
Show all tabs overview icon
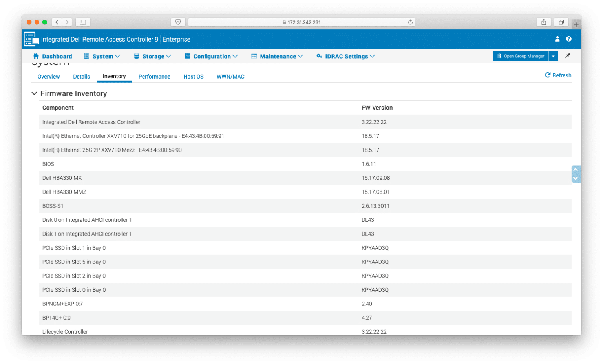(561, 22)
